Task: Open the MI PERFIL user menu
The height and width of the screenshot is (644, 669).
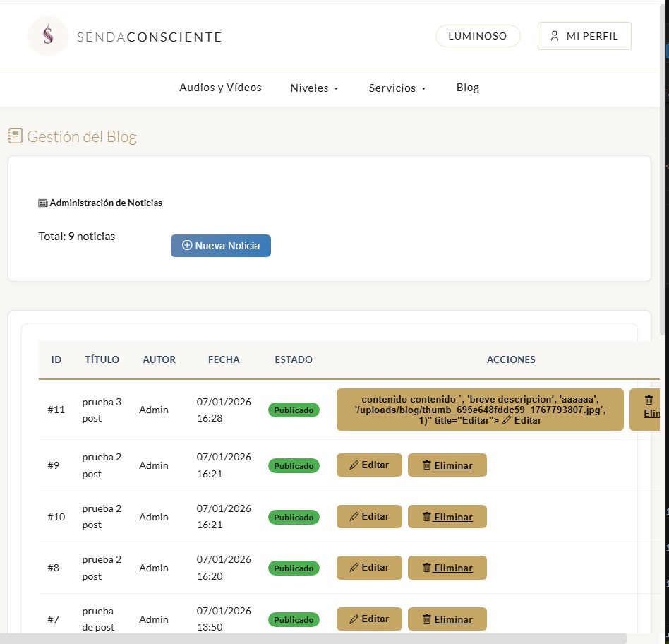Action: click(x=584, y=36)
